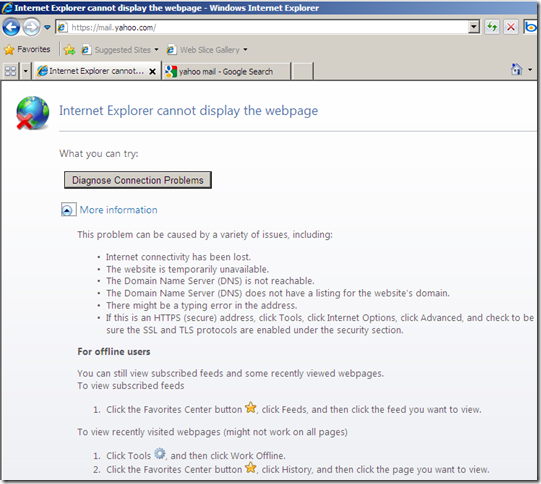Open the Quick Tabs grid icon
This screenshot has height=484, width=541.
[x=10, y=71]
